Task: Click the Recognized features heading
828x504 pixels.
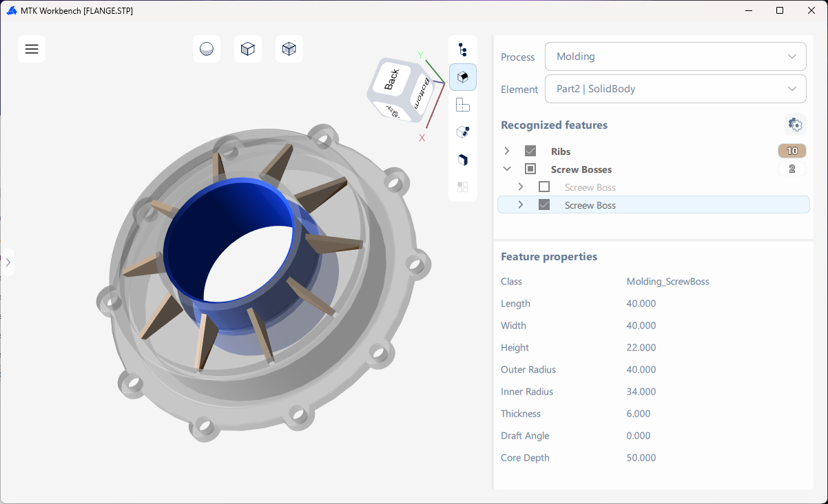Action: click(x=555, y=125)
